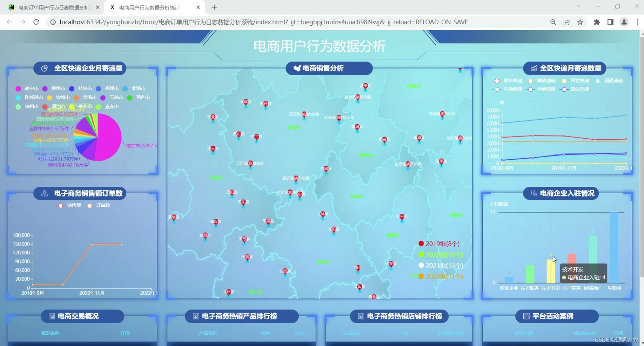This screenshot has width=644, height=346.
Task: Bookmark this page with the star icon
Action: coord(580,22)
